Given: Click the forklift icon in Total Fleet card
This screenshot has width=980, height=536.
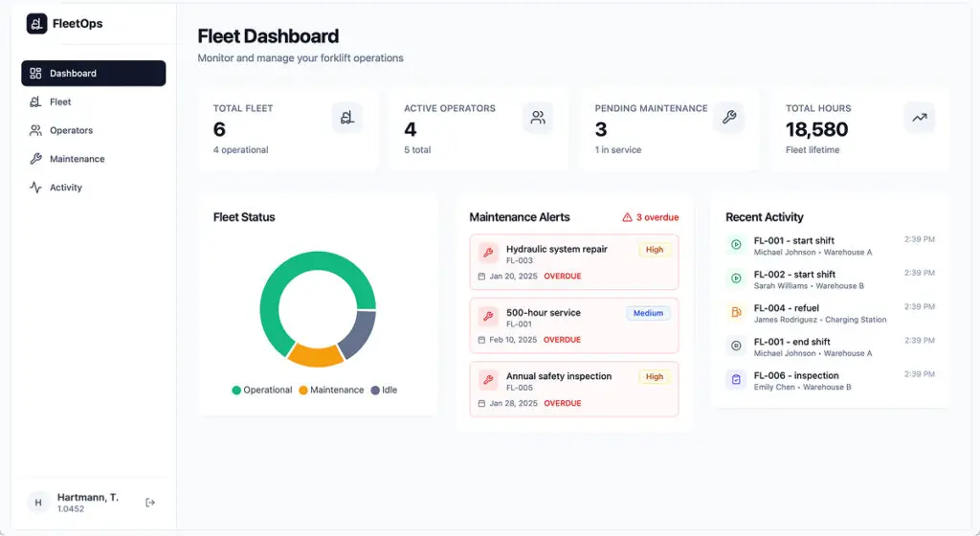Looking at the screenshot, I should pos(346,118).
